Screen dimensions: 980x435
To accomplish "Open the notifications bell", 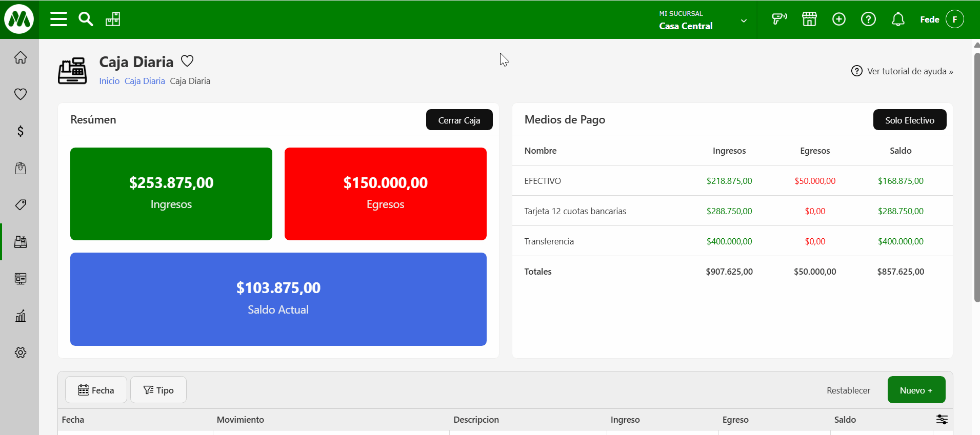I will pyautogui.click(x=897, y=19).
